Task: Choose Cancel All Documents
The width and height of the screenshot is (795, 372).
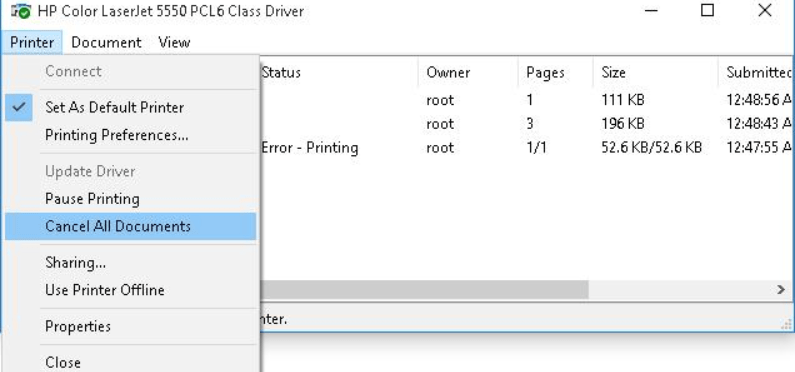Action: click(x=131, y=226)
